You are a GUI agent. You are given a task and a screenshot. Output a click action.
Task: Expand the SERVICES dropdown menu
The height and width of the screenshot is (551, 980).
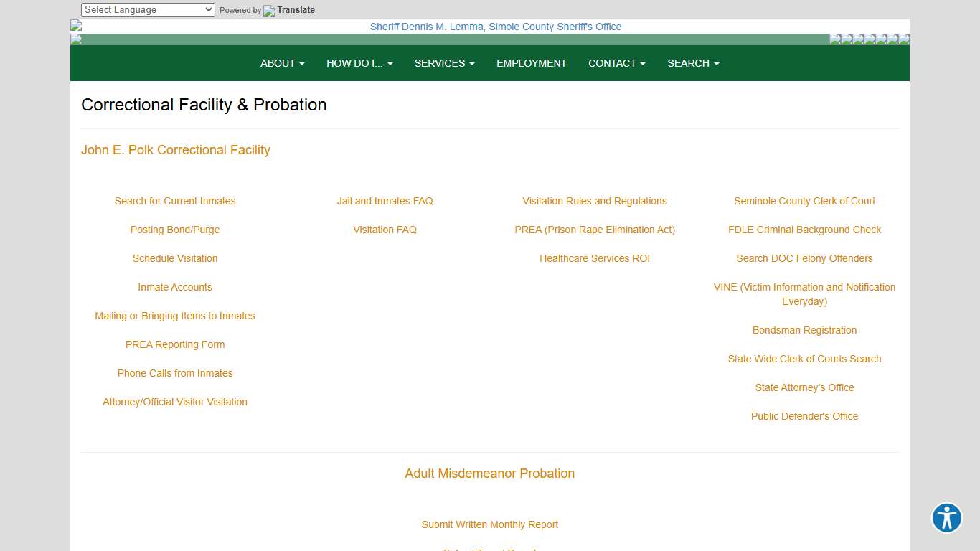point(443,63)
